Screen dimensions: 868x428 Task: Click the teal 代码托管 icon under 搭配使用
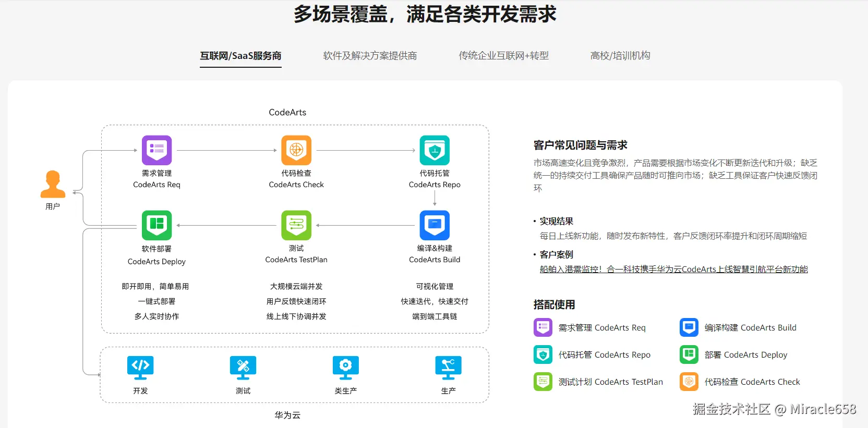coord(543,354)
